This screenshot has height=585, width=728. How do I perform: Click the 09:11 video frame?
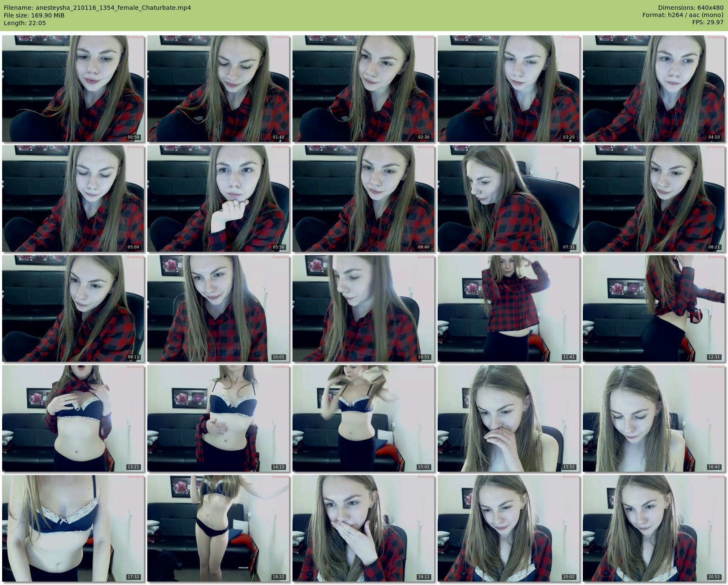click(x=73, y=308)
